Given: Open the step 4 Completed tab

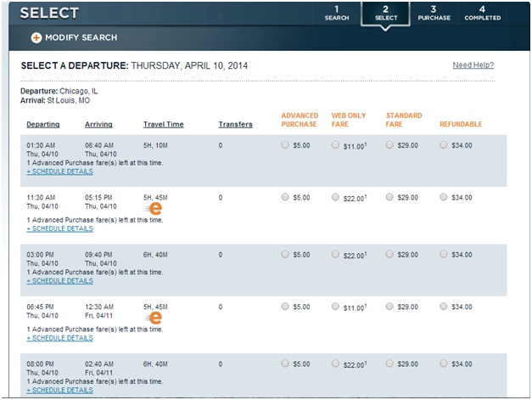Looking at the screenshot, I should tap(483, 14).
